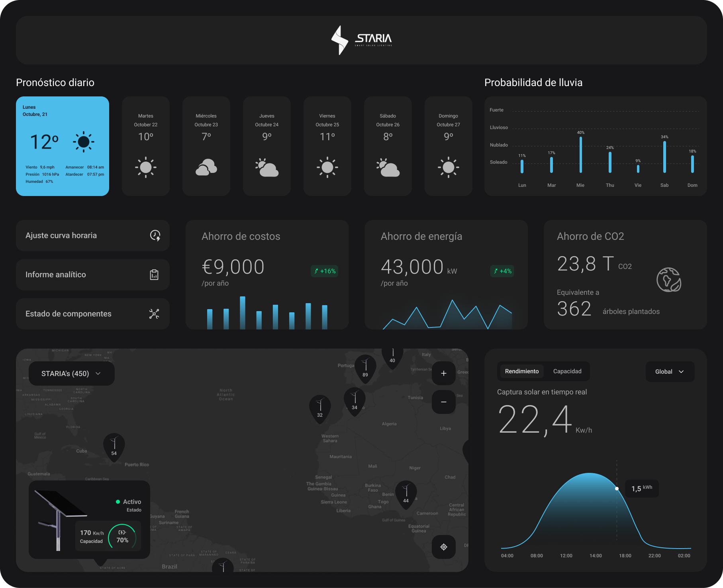
Task: Click the Mie 40% rain probability bar
Action: 580,155
